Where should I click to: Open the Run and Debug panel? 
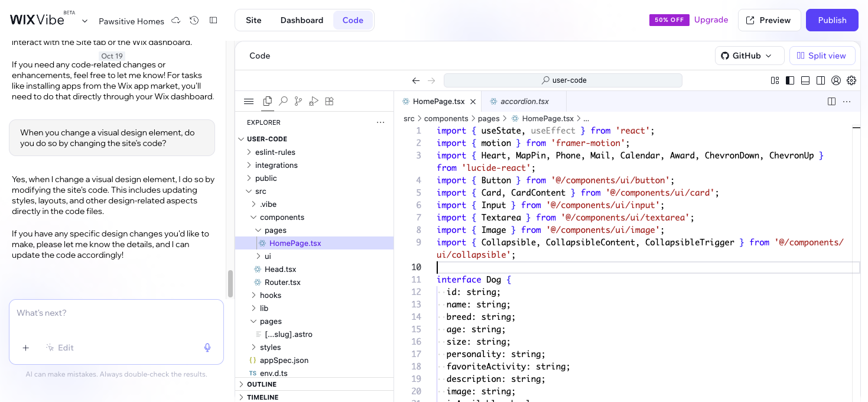313,101
